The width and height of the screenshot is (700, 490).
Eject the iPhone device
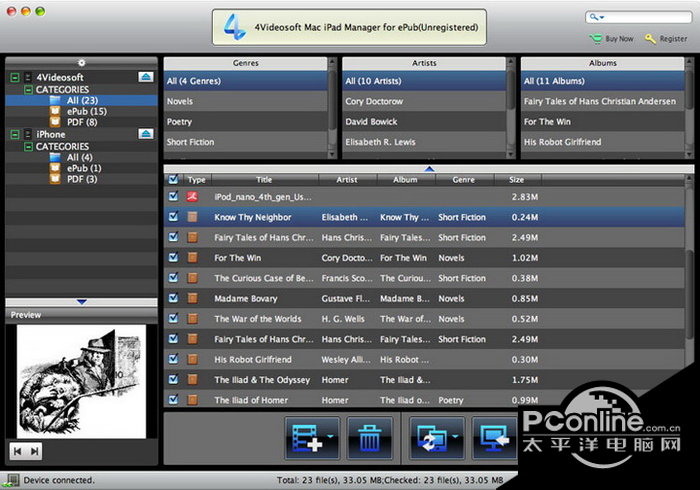(x=146, y=133)
